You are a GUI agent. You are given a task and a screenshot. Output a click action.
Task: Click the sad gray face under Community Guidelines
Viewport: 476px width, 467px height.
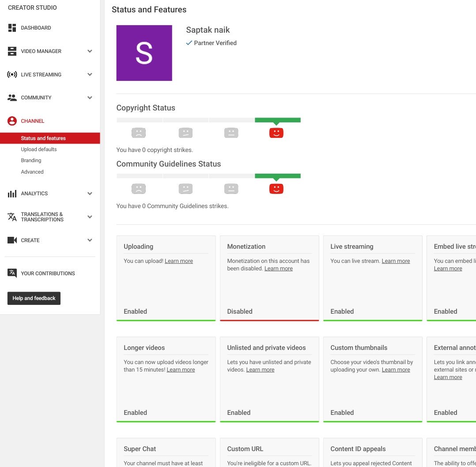139,189
